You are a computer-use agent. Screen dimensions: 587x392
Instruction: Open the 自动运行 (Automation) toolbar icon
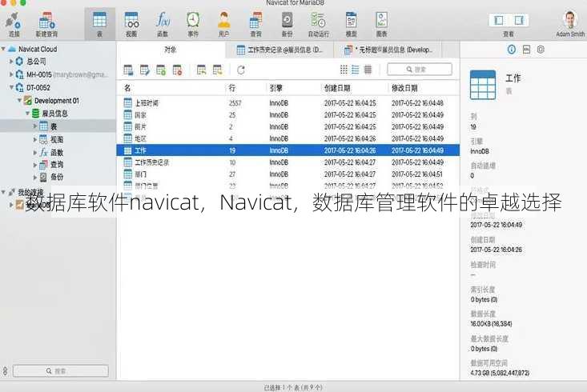318,19
